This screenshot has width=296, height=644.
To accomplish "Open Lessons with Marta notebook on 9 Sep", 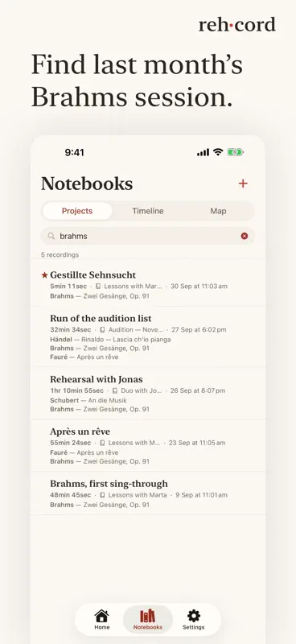I will pyautogui.click(x=134, y=495).
